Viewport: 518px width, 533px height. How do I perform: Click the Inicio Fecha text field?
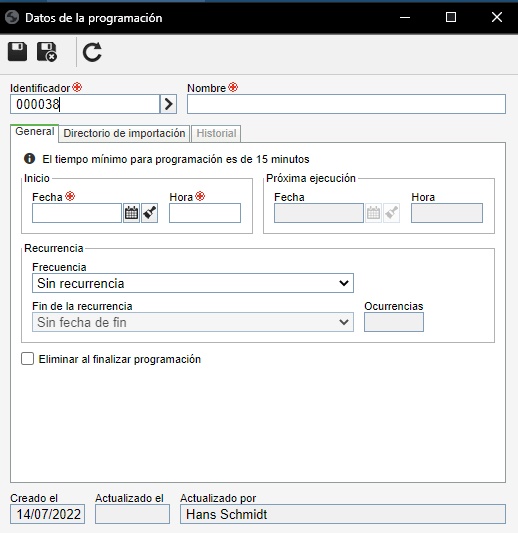click(x=77, y=213)
